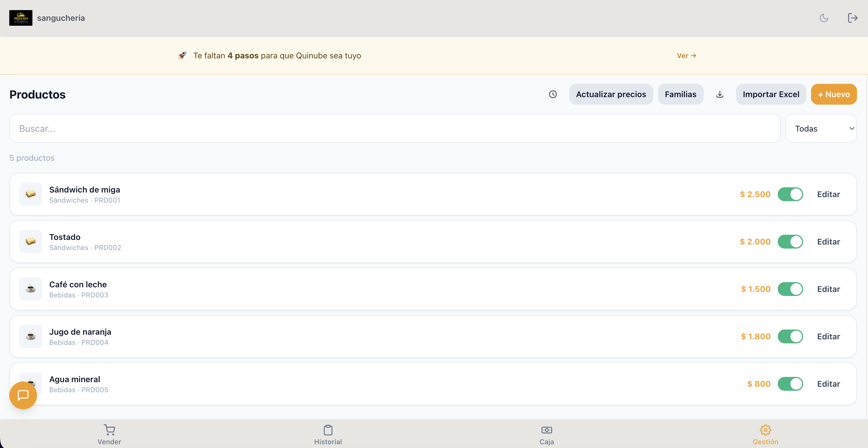Click Importar Excel button

[771, 94]
